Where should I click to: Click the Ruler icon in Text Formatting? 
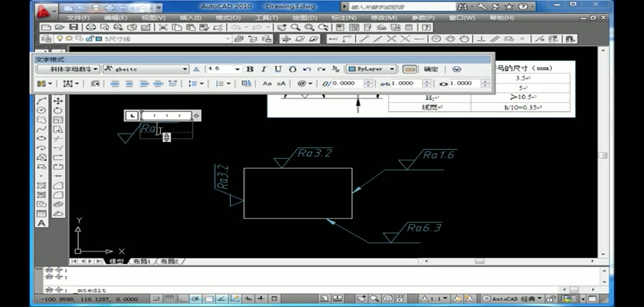click(409, 69)
